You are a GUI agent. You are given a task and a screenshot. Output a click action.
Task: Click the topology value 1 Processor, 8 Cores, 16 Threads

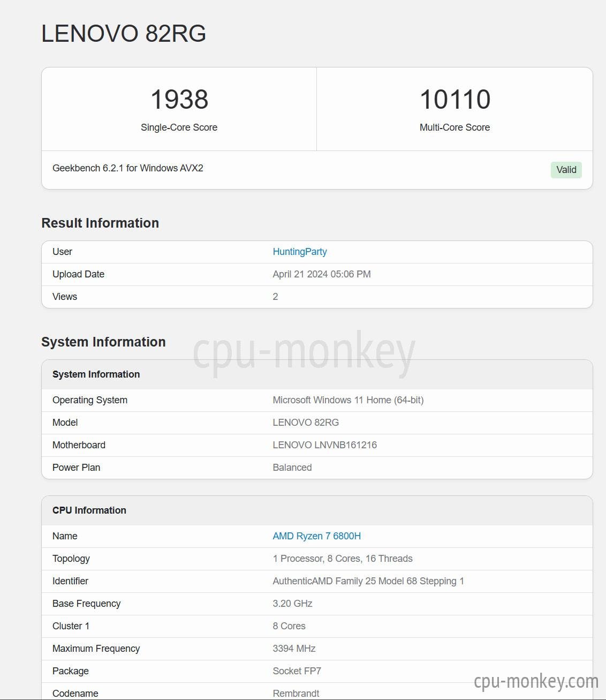(343, 559)
